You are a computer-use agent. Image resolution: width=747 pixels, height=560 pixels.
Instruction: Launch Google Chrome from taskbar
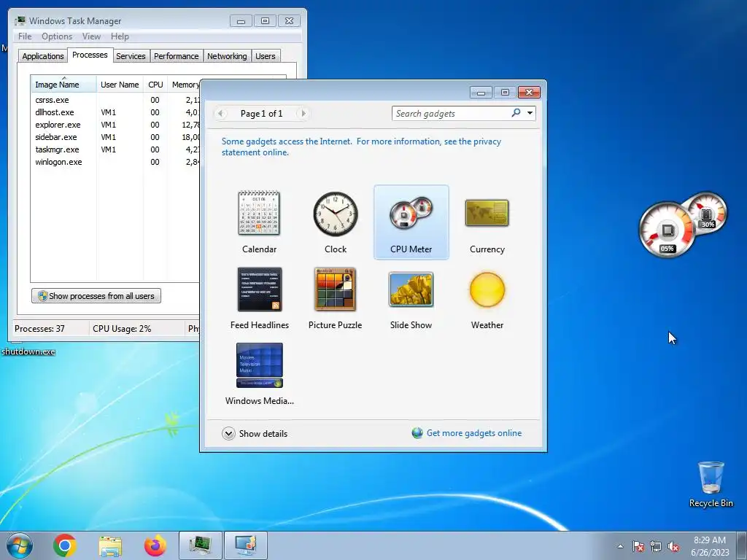65,545
